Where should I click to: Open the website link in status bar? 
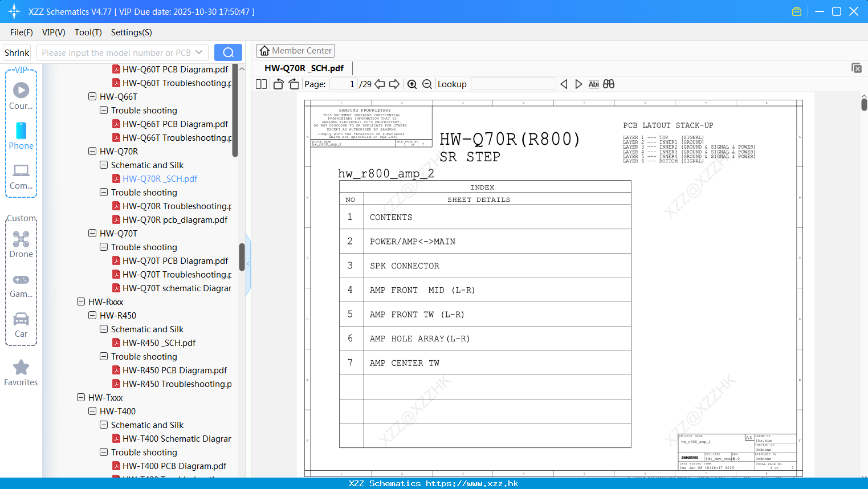[472, 483]
